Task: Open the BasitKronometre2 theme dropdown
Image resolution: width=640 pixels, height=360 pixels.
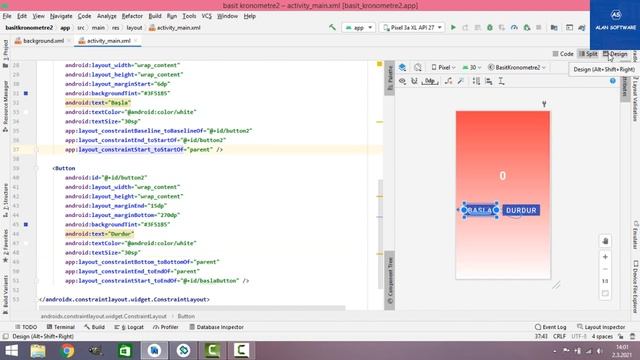Action: pyautogui.click(x=517, y=67)
